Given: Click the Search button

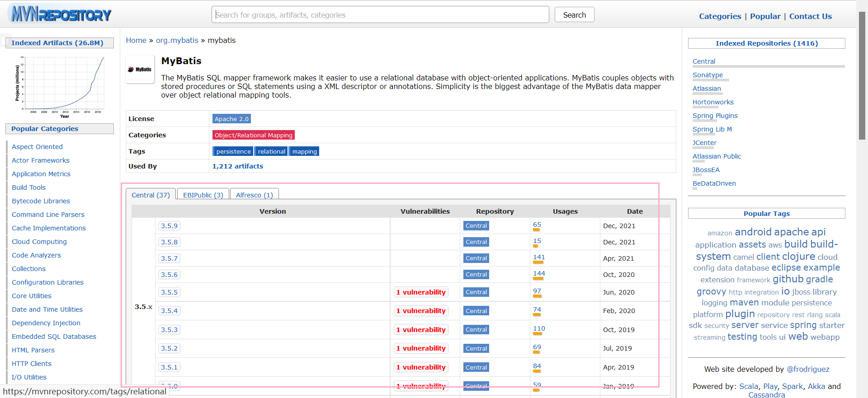Looking at the screenshot, I should [x=574, y=15].
